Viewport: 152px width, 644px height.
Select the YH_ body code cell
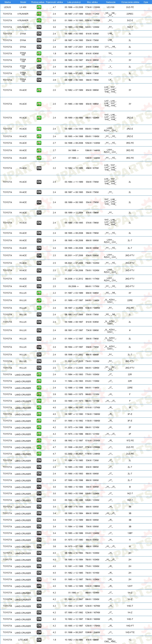coord(110,53)
